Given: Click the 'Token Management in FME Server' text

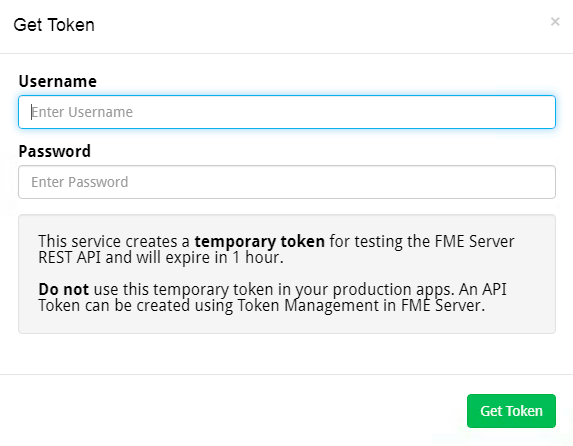Looking at the screenshot, I should coord(361,305).
